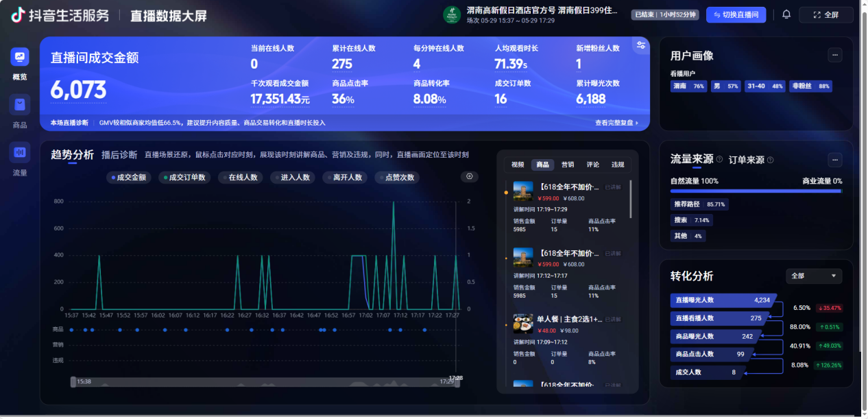The height and width of the screenshot is (419, 868).
Task: Open the 流量 sidebar icon
Action: tap(20, 152)
